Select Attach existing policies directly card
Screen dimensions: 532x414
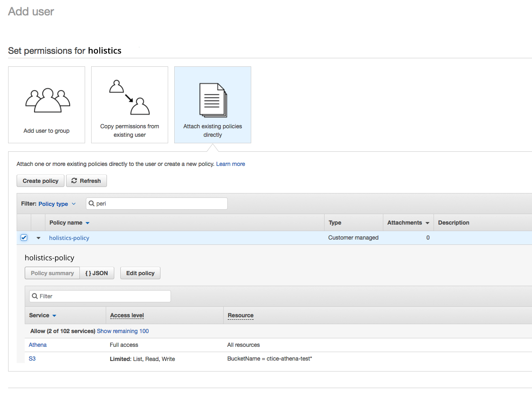tap(213, 105)
